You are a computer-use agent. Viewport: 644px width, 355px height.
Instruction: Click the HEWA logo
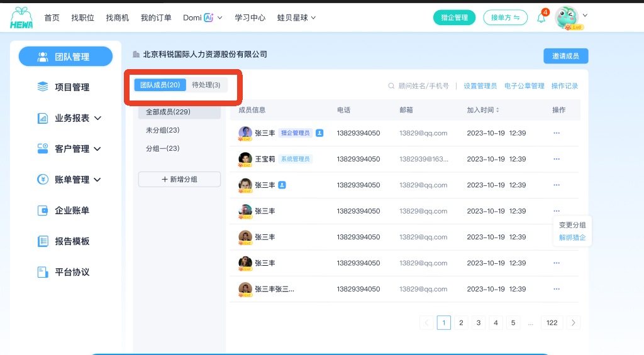pos(21,18)
